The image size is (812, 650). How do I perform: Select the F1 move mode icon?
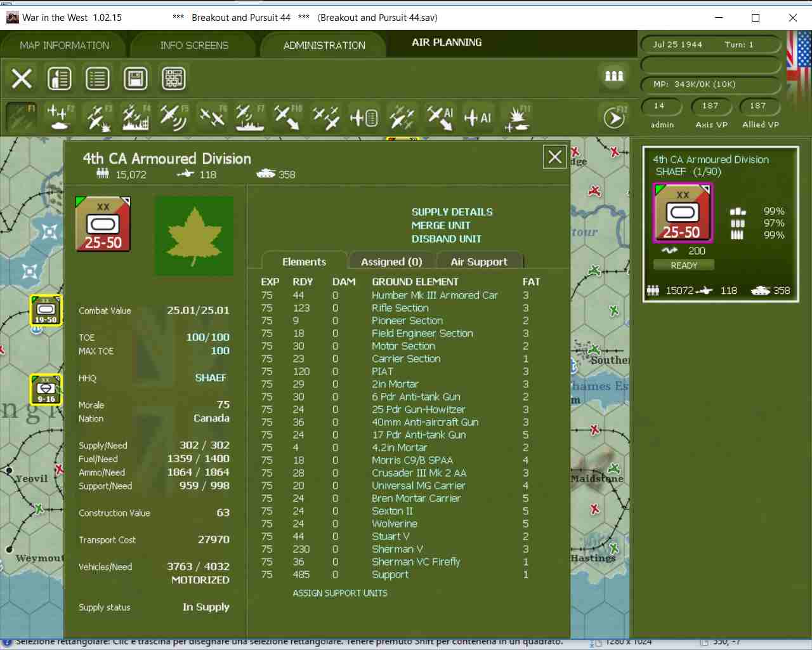(x=22, y=117)
